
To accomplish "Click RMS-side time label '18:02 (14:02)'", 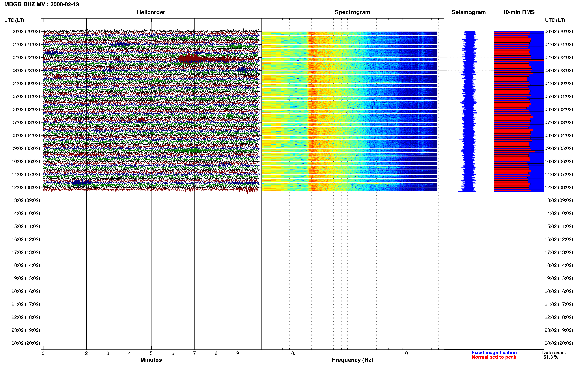I will coord(559,265).
